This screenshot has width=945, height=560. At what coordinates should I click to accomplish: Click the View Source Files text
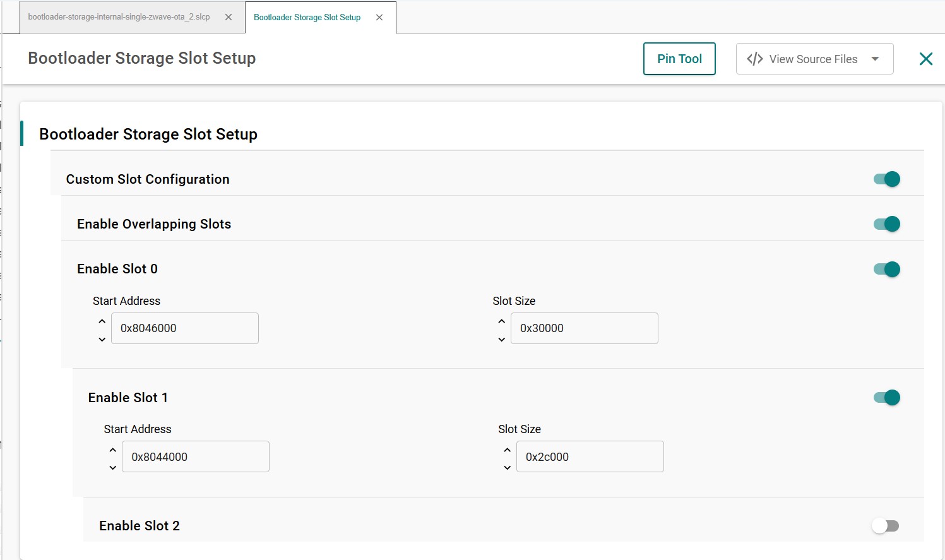tap(813, 59)
